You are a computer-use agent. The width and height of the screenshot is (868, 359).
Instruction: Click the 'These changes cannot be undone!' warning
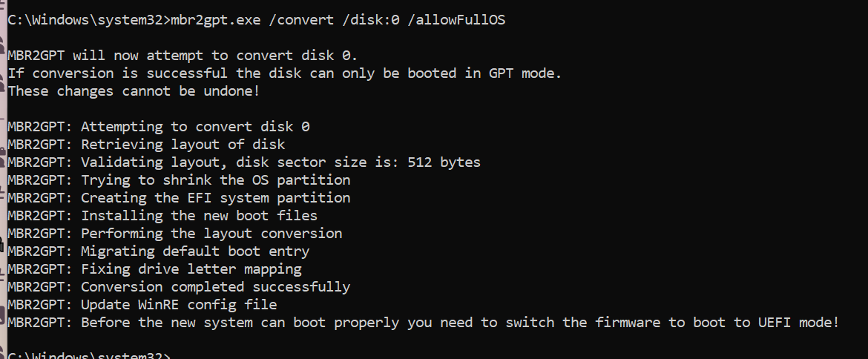point(134,91)
